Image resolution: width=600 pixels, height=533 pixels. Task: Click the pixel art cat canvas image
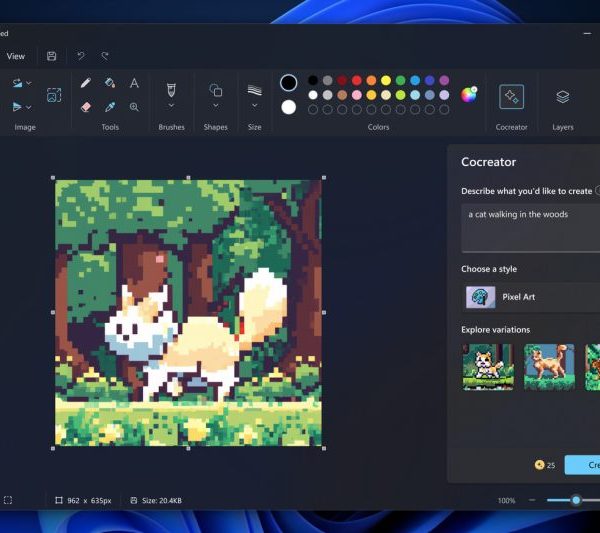[x=188, y=313]
